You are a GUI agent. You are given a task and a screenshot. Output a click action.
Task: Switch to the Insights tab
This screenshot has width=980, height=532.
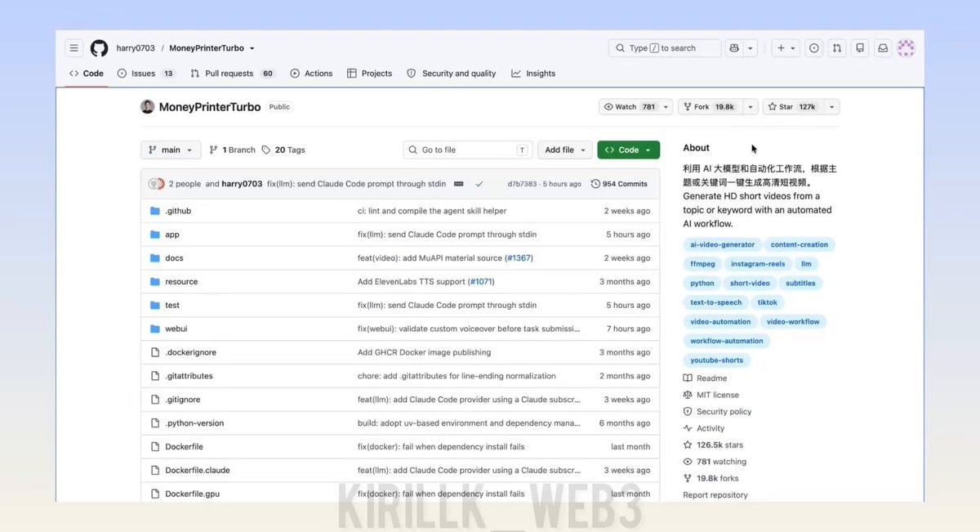533,74
